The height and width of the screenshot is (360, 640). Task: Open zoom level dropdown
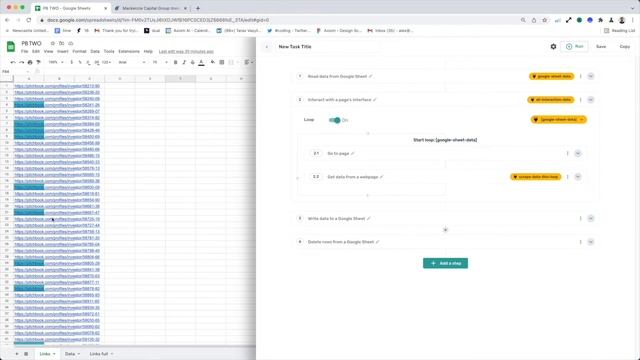[x=56, y=62]
